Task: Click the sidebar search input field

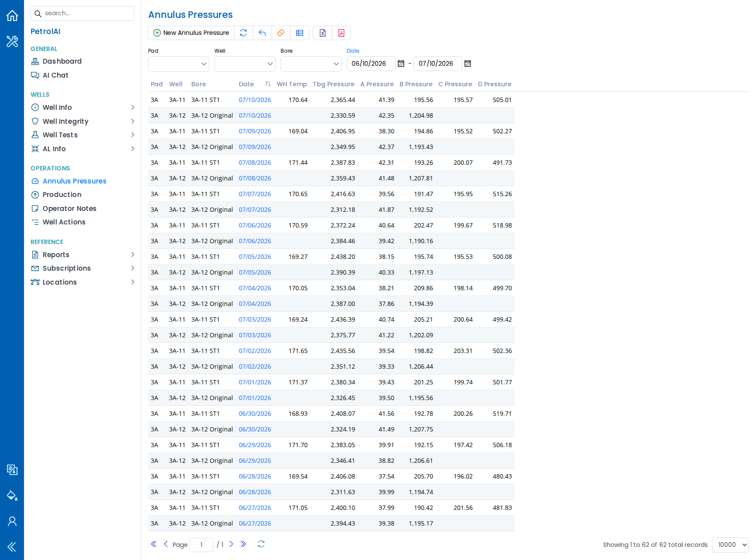Action: point(82,14)
